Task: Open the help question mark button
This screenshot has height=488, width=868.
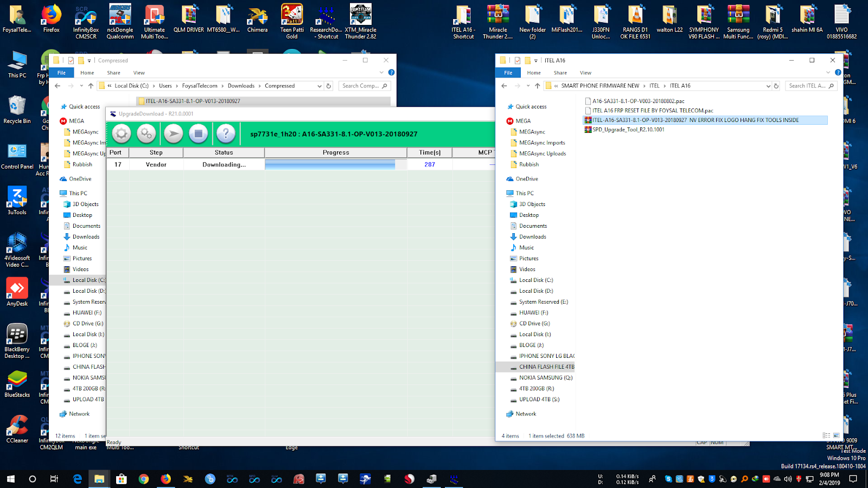Action: pyautogui.click(x=226, y=133)
